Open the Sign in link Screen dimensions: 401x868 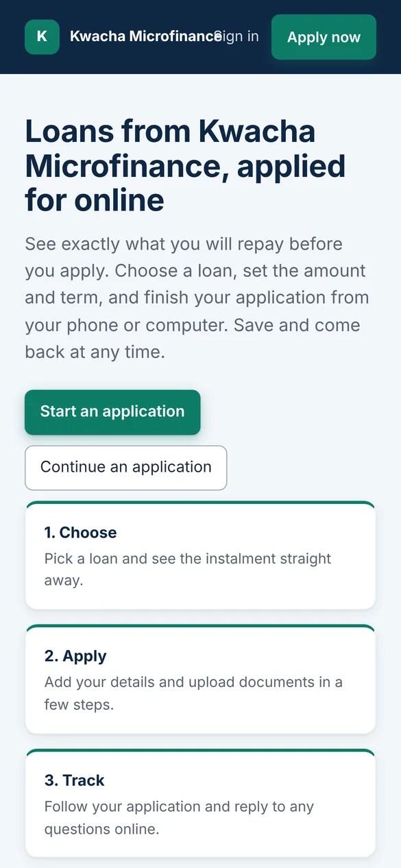coord(237,36)
